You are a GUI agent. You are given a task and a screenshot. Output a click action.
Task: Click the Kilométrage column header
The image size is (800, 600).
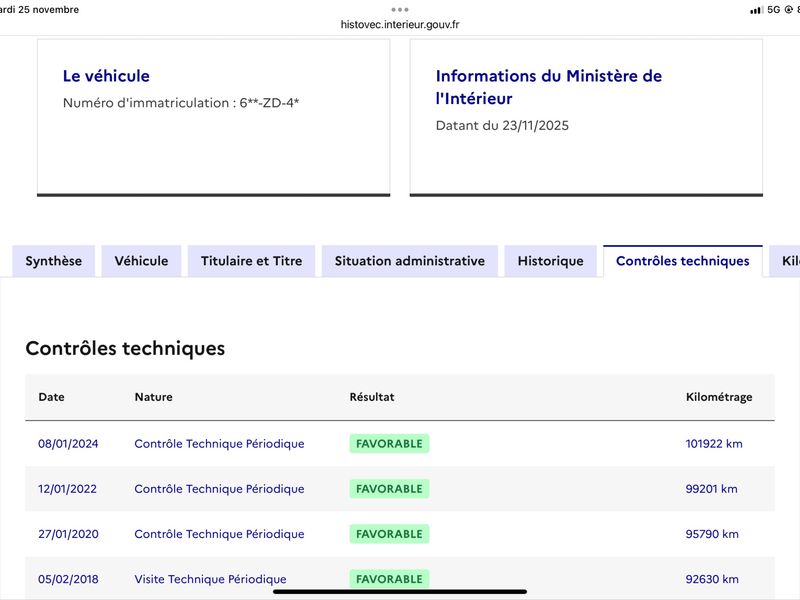point(719,397)
